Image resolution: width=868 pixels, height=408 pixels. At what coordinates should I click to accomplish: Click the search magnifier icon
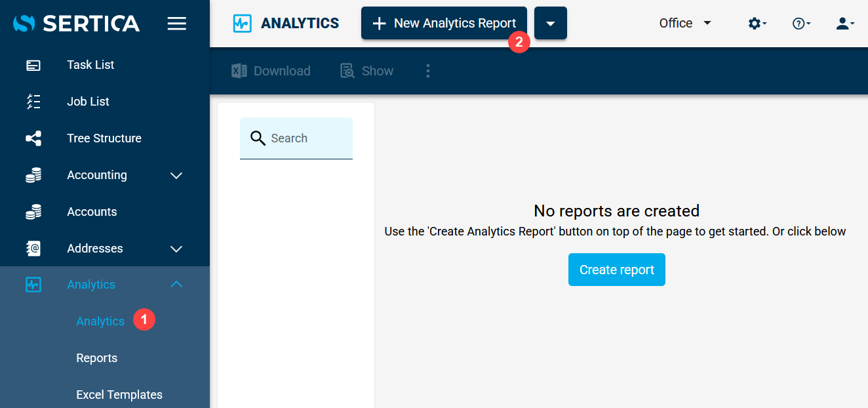coord(258,138)
